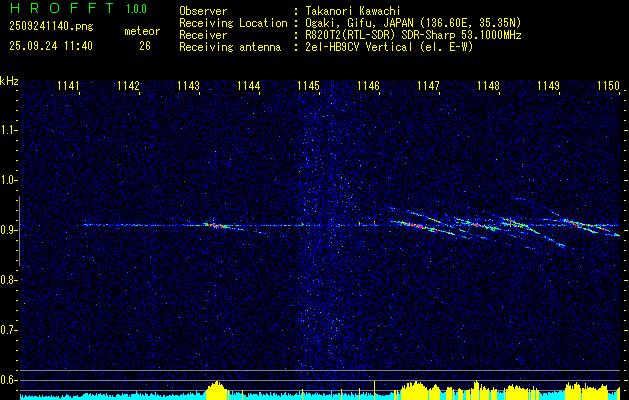Click the 0.8 kHz frequency label

pyautogui.click(x=8, y=280)
